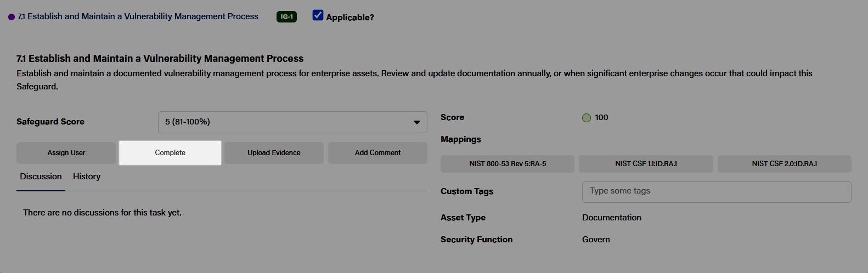Open the NIST CSF 2.0:ID.RA.1 mapping
This screenshot has width=868, height=273.
(785, 164)
